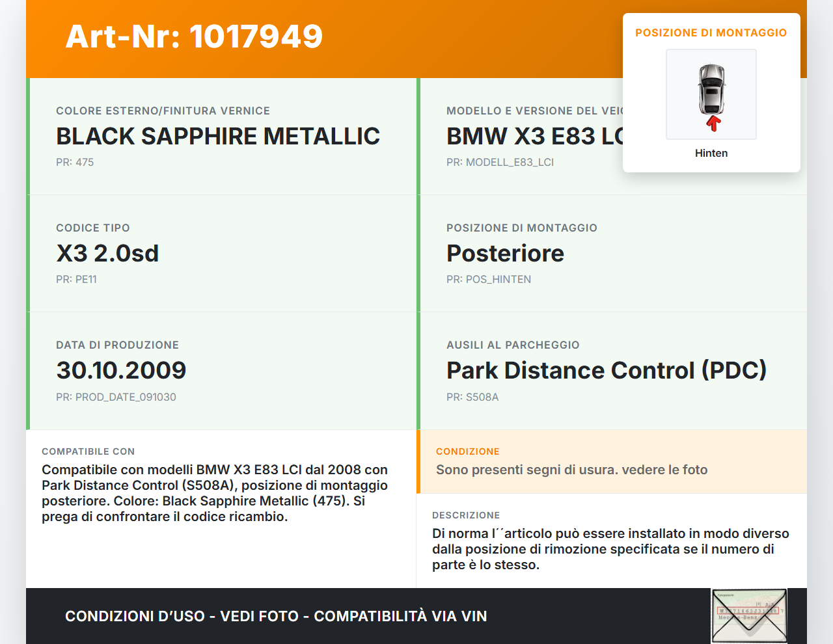833x644 pixels.
Task: Click the 'Posteriore' mounting position value
Action: coord(505,254)
